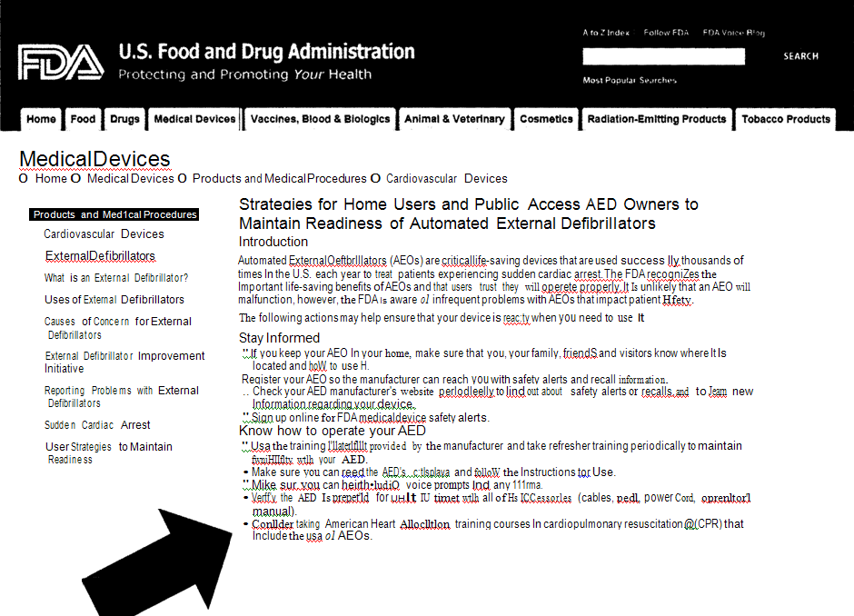This screenshot has height=616, width=854.
Task: Open Sudden Cardiac Arrest sidebar link
Action: [97, 425]
